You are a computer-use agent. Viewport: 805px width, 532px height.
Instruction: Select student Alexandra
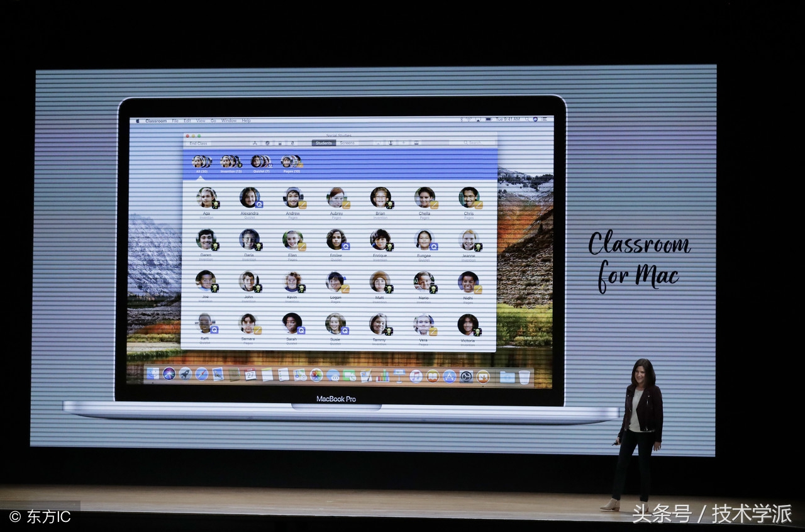click(x=250, y=202)
